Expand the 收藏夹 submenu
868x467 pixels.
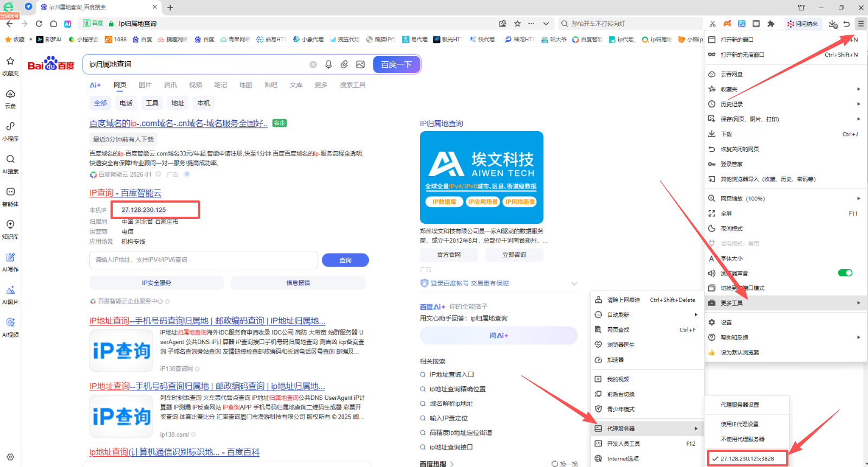pos(785,89)
